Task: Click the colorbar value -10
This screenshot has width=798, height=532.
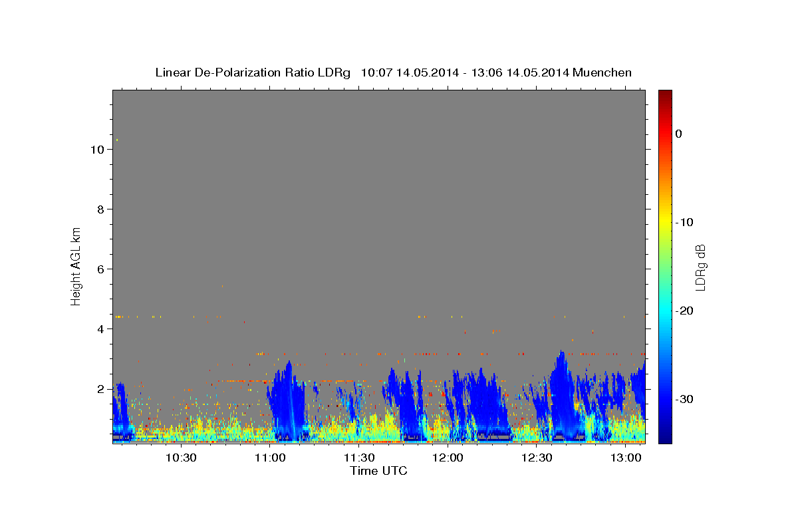Action: [685, 222]
